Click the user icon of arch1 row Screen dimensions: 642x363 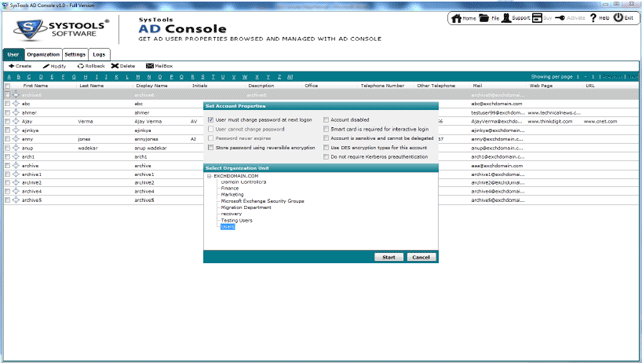coord(16,157)
